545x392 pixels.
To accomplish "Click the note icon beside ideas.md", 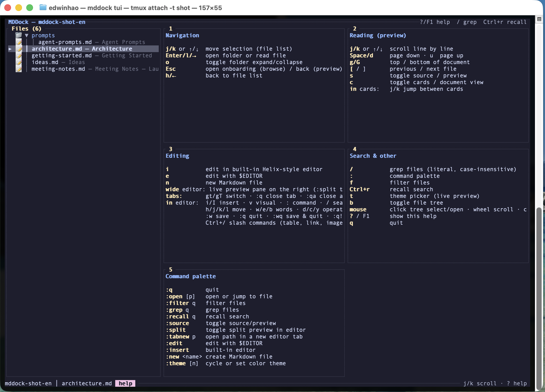I will [x=19, y=62].
